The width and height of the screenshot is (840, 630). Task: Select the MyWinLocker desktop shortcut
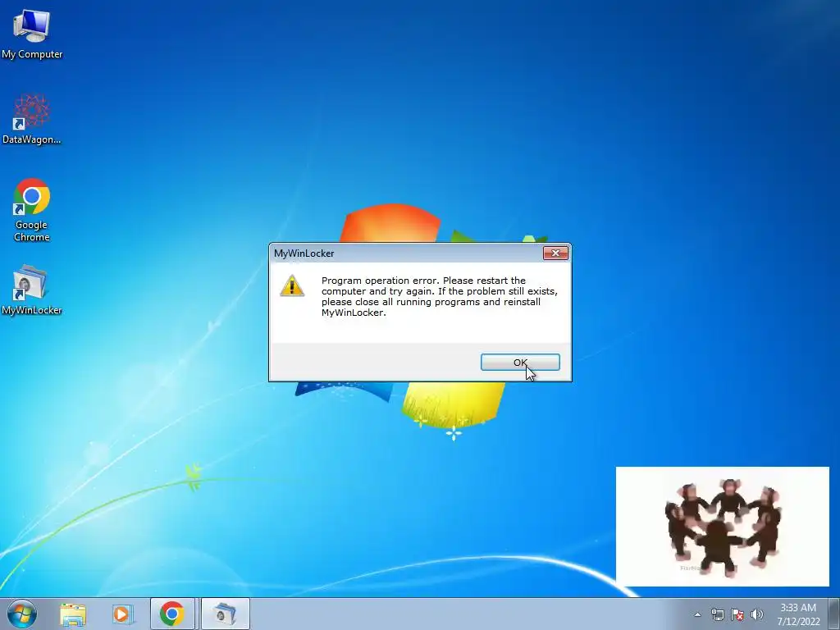point(32,290)
